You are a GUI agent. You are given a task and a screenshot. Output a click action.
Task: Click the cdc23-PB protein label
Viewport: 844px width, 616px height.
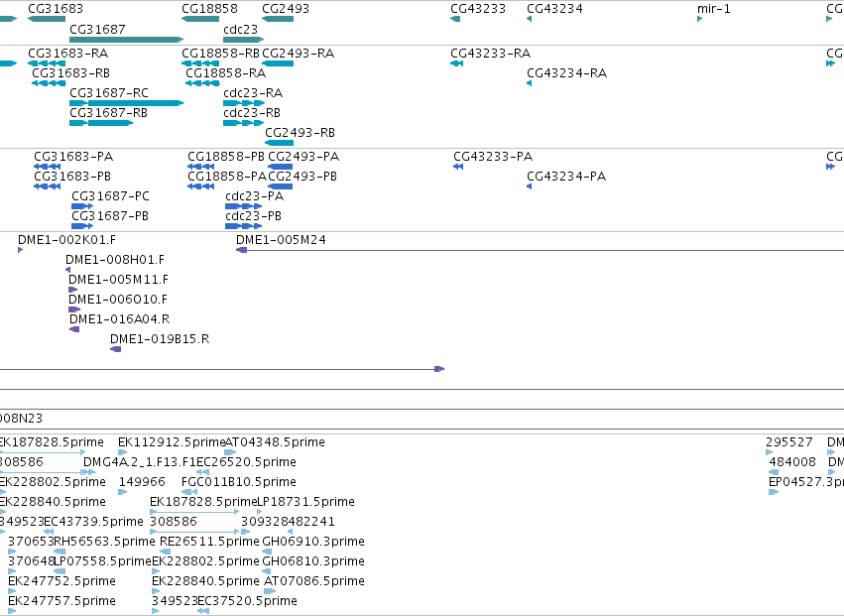[x=254, y=216]
